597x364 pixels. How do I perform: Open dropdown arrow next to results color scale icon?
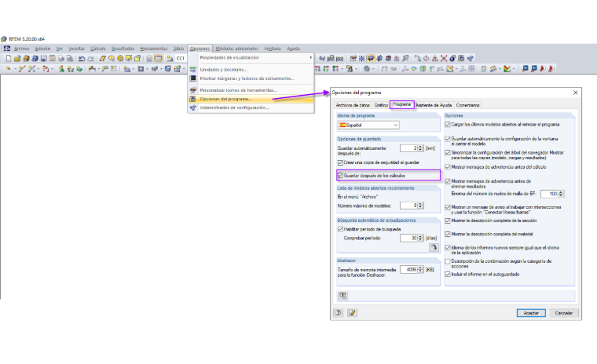[514, 69]
